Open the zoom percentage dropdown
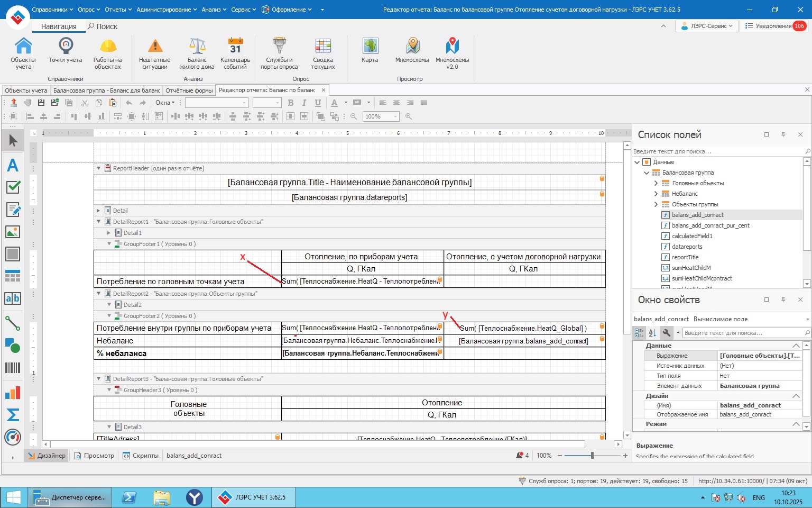This screenshot has height=508, width=812. (395, 116)
